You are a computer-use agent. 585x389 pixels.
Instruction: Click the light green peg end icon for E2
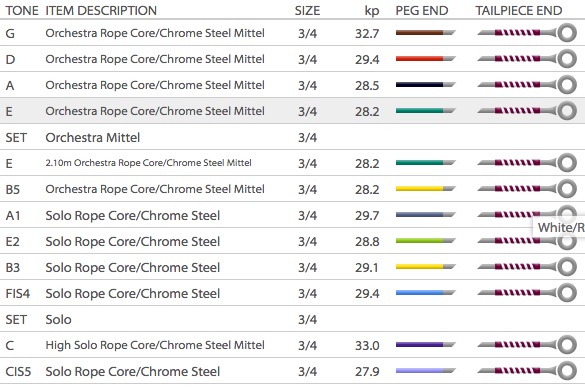pyautogui.click(x=425, y=241)
